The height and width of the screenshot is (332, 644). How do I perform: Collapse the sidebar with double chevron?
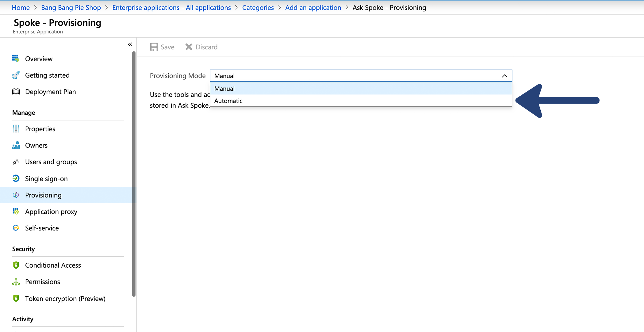(x=130, y=44)
